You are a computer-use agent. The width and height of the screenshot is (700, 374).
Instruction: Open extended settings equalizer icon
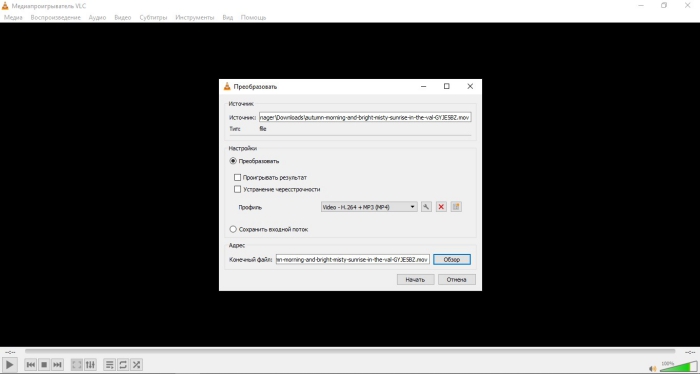pyautogui.click(x=90, y=365)
